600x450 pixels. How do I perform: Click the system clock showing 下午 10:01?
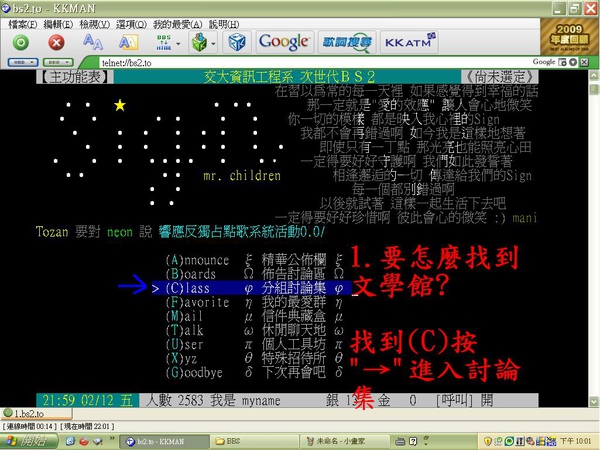[x=576, y=441]
